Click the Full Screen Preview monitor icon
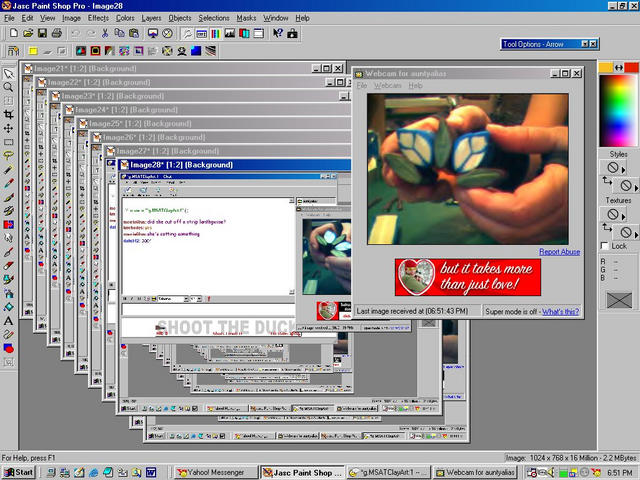 [153, 33]
